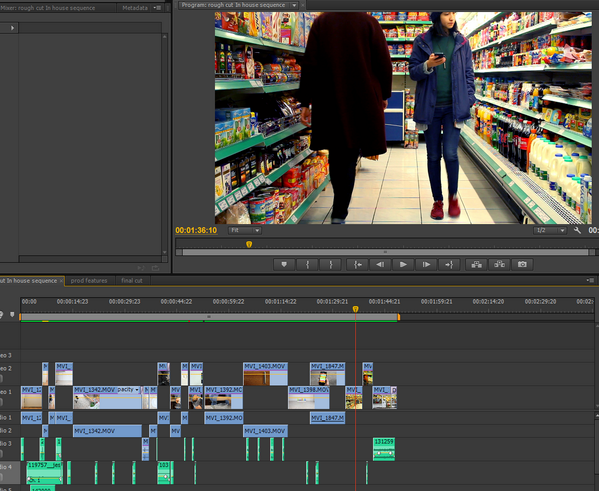
Task: Open the Metadata panel flyout menu
Action: [157, 8]
